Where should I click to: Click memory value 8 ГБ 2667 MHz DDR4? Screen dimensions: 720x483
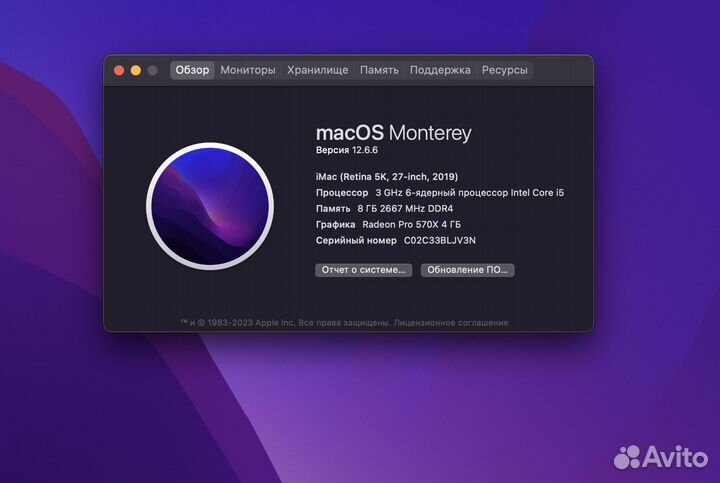(x=405, y=209)
